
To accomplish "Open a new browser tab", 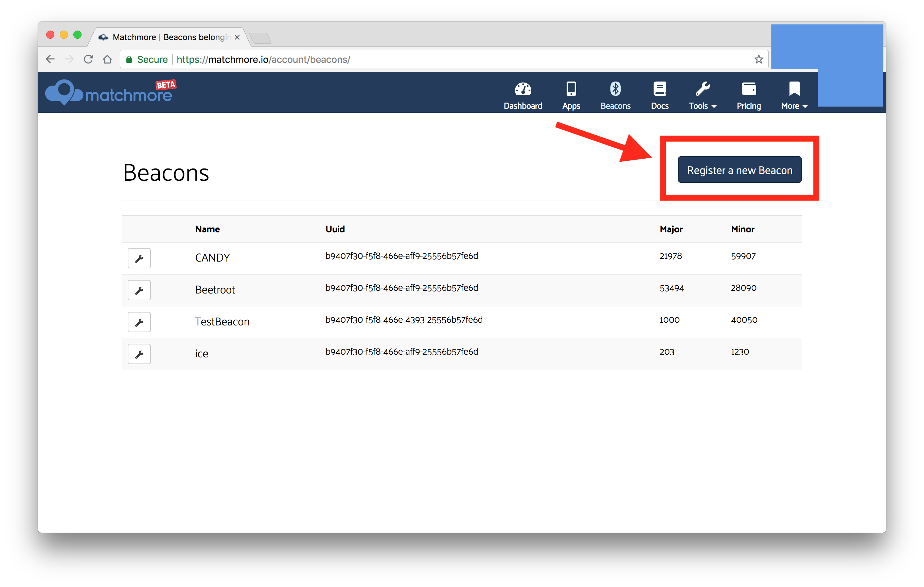I will [261, 38].
